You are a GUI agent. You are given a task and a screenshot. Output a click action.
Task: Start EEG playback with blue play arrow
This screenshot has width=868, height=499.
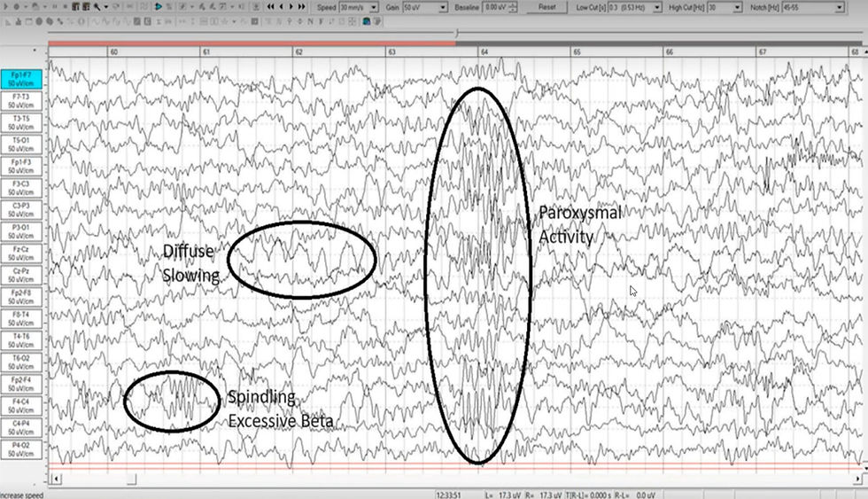click(x=159, y=6)
